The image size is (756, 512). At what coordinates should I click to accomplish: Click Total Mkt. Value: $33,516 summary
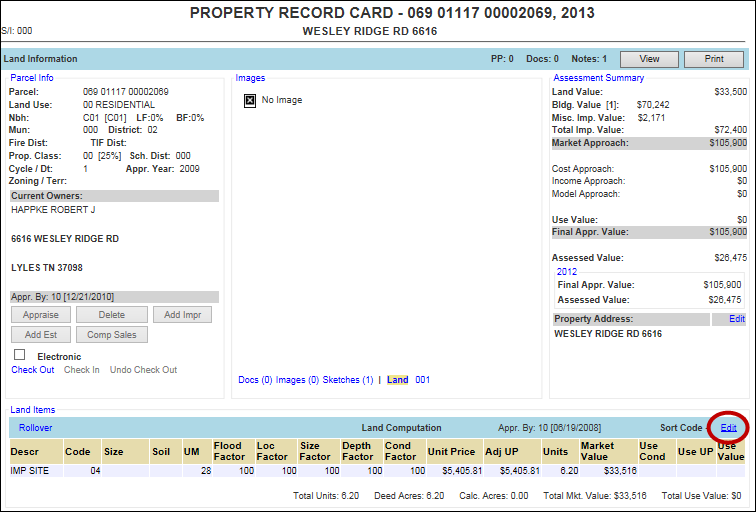tap(594, 496)
